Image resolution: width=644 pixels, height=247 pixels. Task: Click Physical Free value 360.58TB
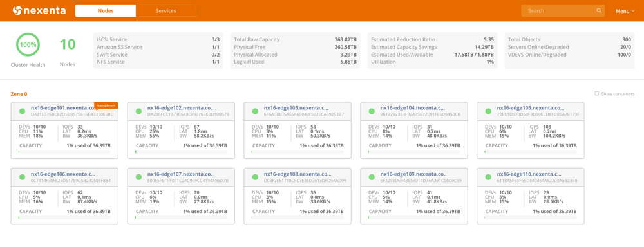[x=345, y=47]
